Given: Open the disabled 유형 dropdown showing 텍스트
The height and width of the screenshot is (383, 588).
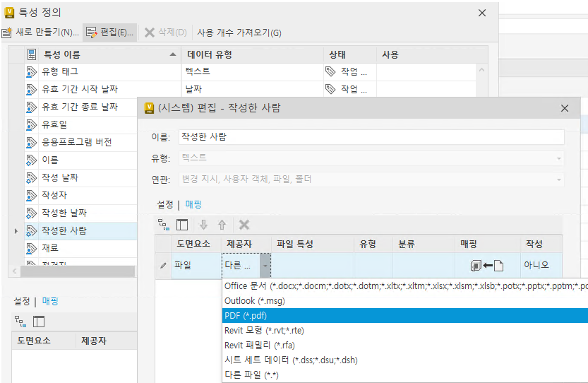Looking at the screenshot, I should click(x=371, y=158).
